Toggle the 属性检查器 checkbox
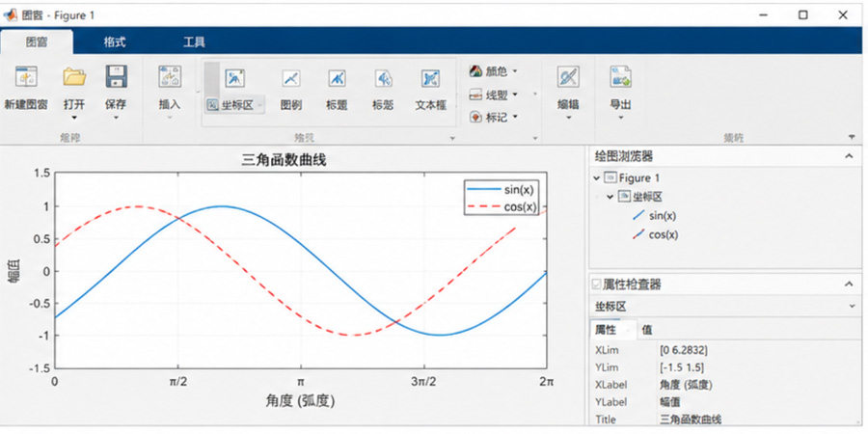This screenshot has height=434, width=868. tap(596, 285)
